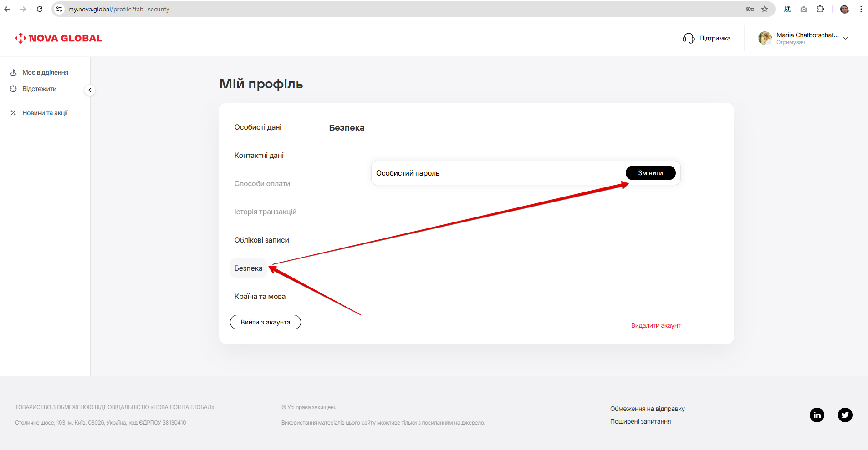Open Особисті дані tab
The image size is (868, 450).
[x=258, y=127]
